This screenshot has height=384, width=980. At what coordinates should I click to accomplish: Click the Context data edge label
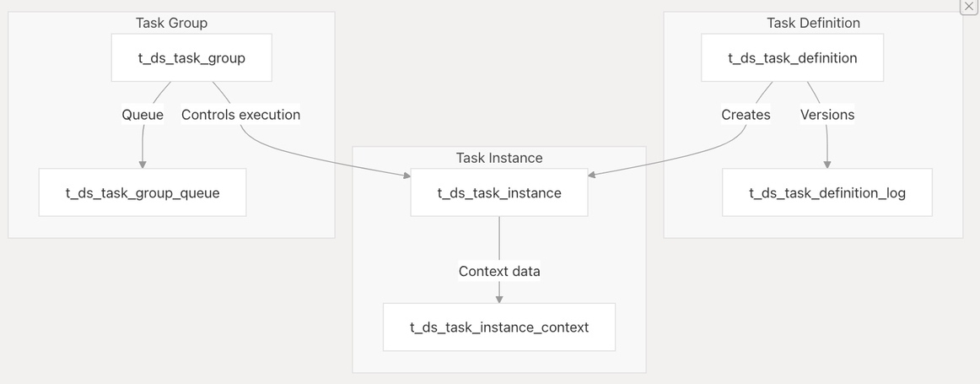click(x=499, y=271)
